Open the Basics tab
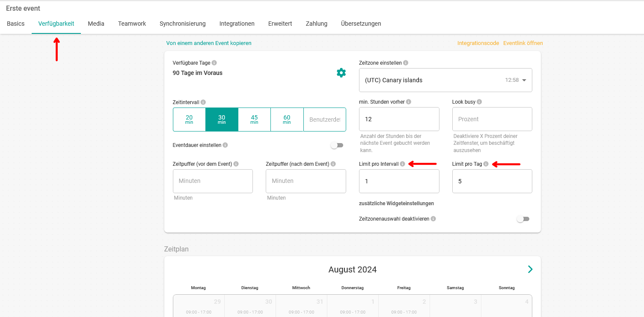 16,24
